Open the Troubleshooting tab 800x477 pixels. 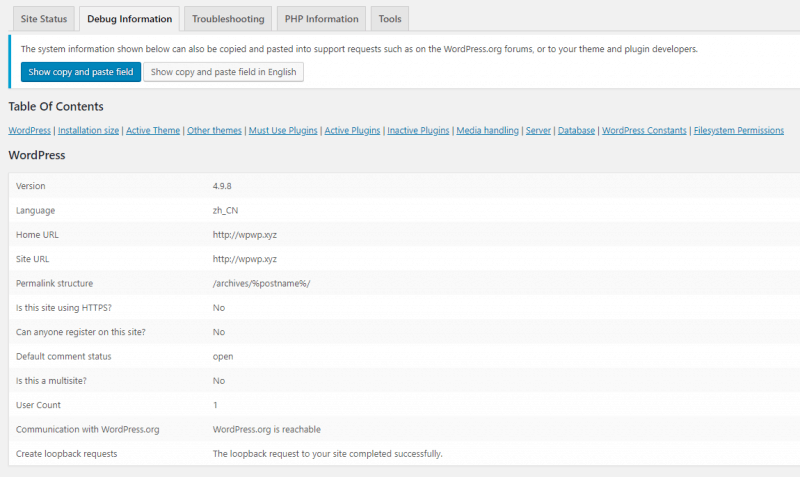click(228, 19)
